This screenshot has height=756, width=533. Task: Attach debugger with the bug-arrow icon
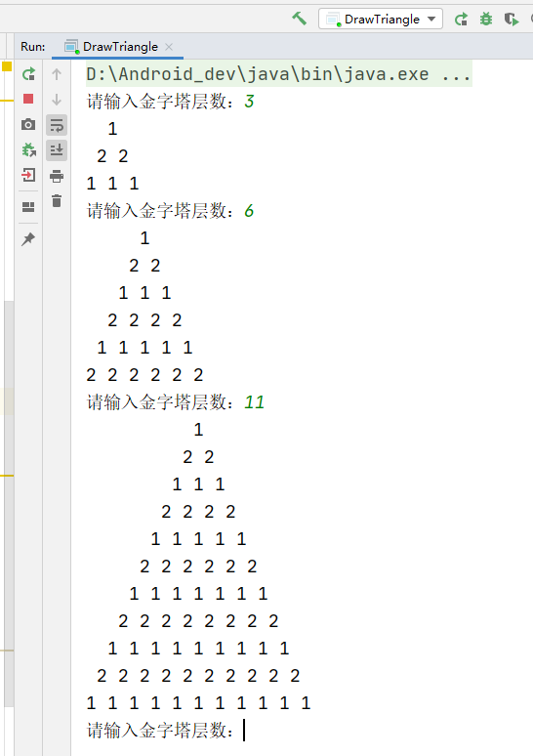tap(28, 149)
